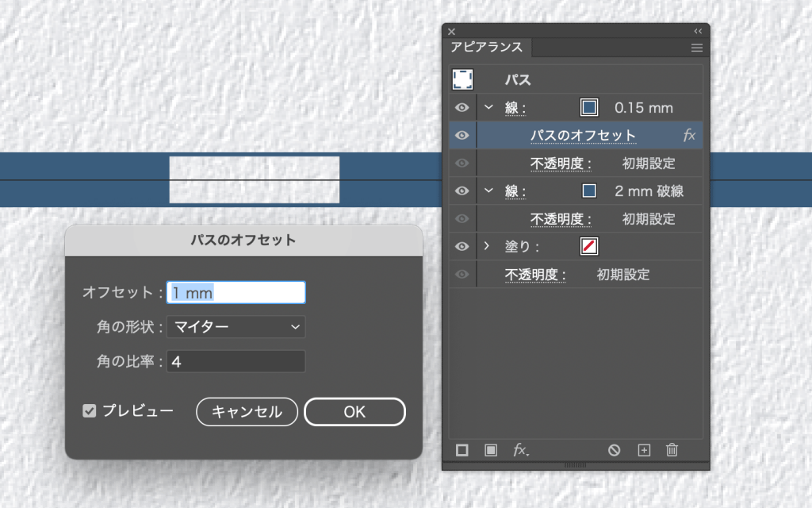Click Add New Stroke icon in panel footer

(462, 450)
